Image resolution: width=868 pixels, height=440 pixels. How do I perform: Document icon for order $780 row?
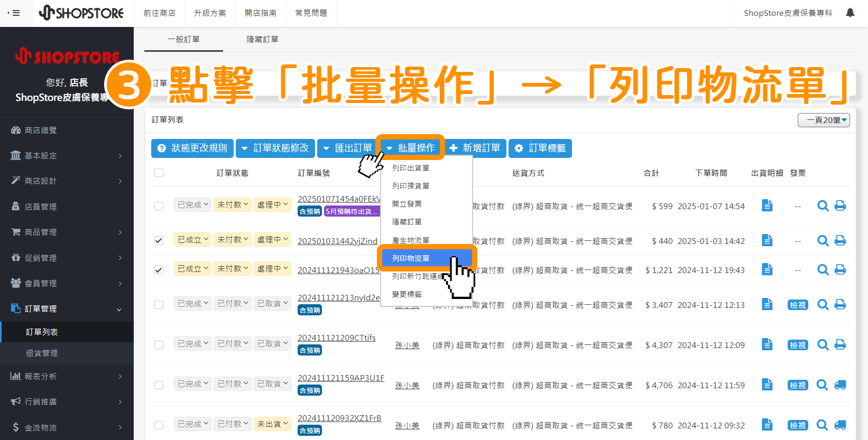pyautogui.click(x=767, y=425)
